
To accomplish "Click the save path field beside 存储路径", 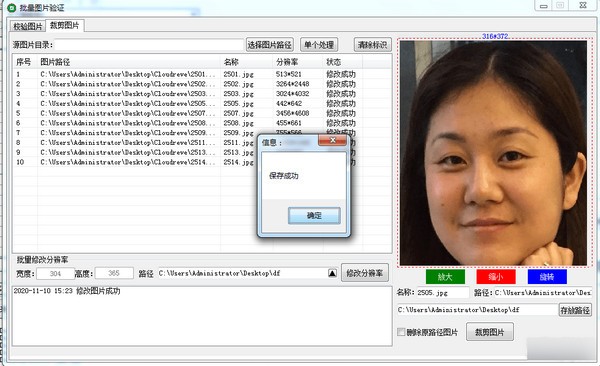I will point(477,310).
